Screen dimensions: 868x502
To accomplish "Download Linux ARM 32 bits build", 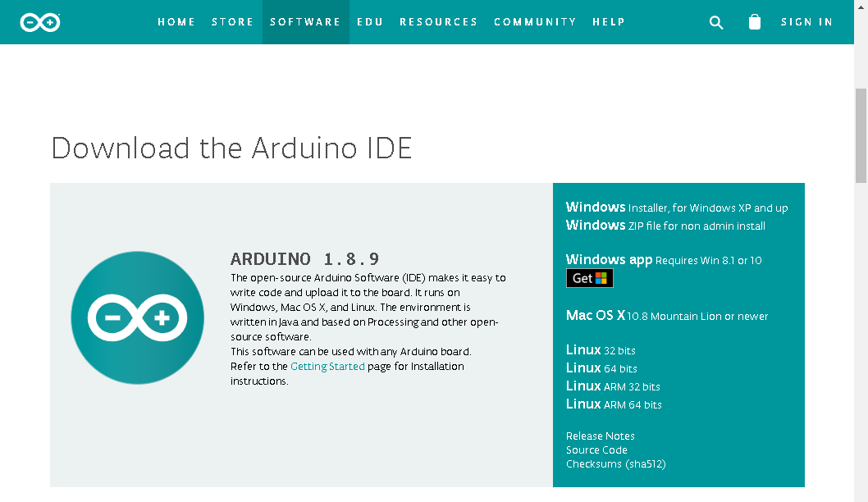I will 613,386.
